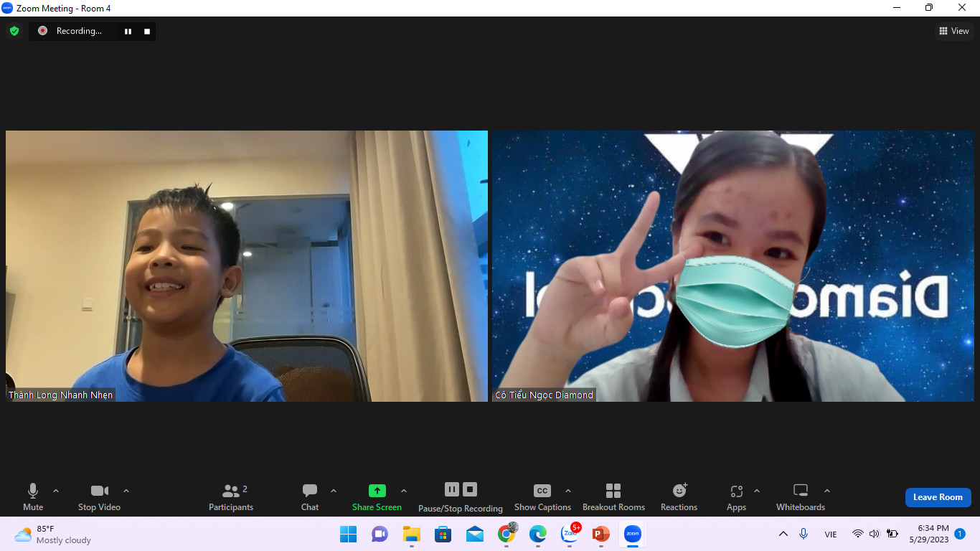Image resolution: width=980 pixels, height=551 pixels.
Task: Expand audio options arrow beside Mute
Action: [56, 491]
